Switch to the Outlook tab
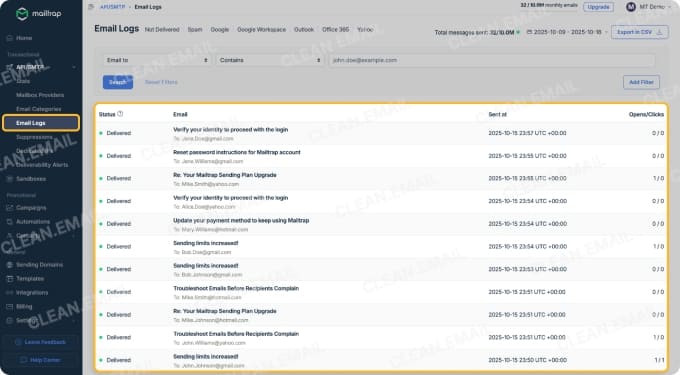680x375 pixels. tap(304, 29)
